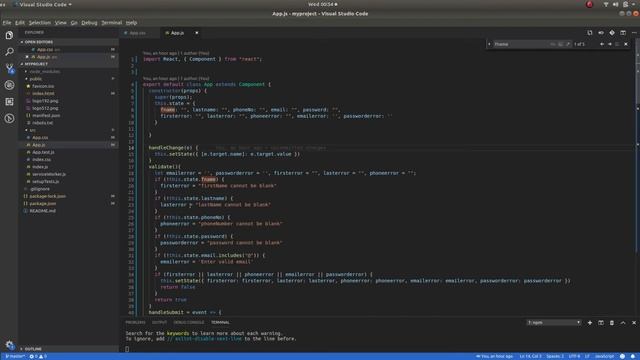Collapse the public folder
Image resolution: width=640 pixels, height=360 pixels.
[36, 79]
